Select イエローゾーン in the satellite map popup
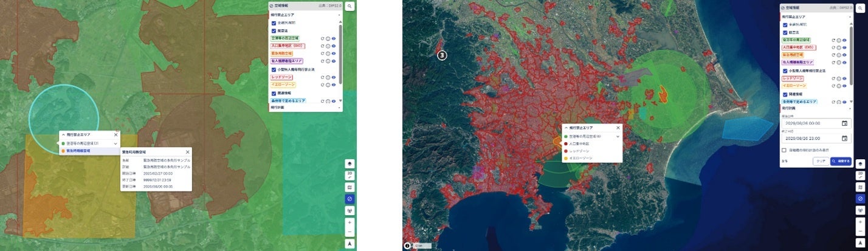Viewport: 868px width, 251px height. (x=592, y=159)
